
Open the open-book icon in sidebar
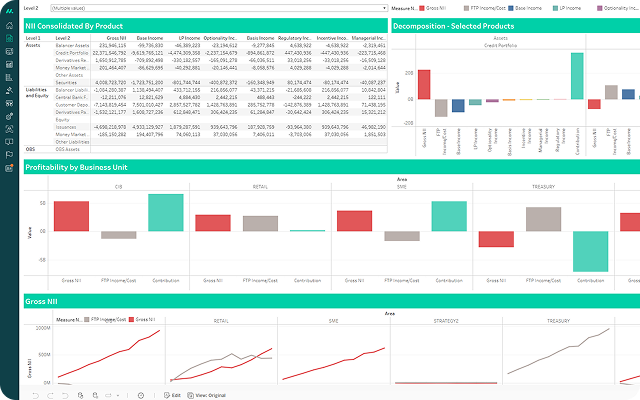coord(9,142)
